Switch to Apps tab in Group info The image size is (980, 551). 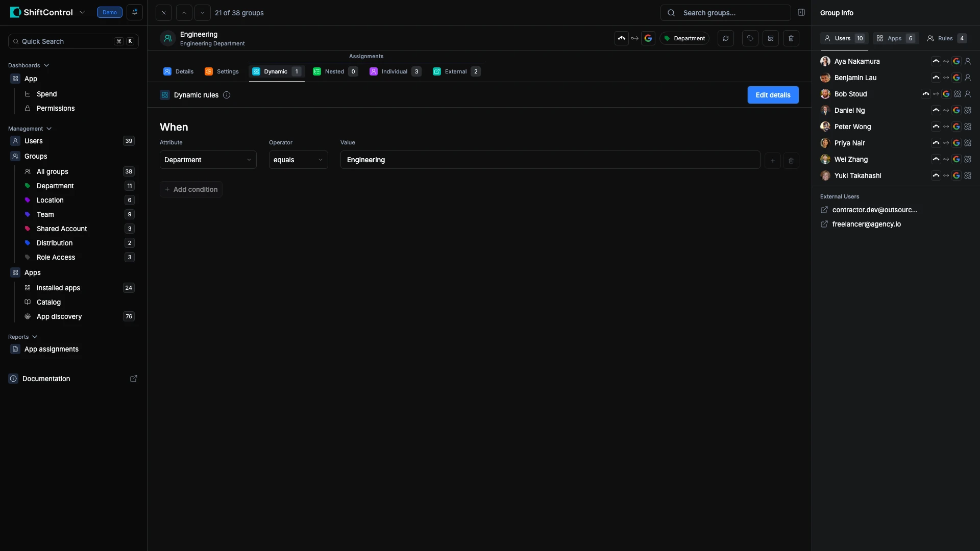coord(895,38)
